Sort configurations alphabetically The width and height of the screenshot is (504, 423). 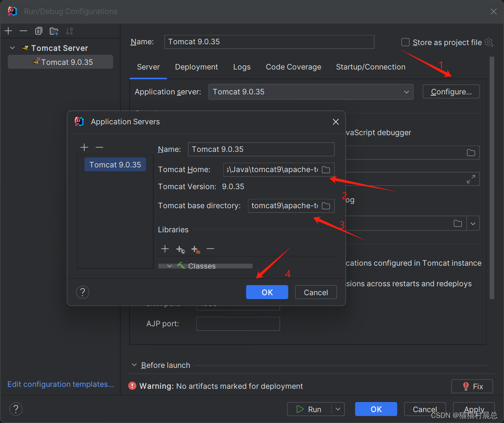coord(69,31)
